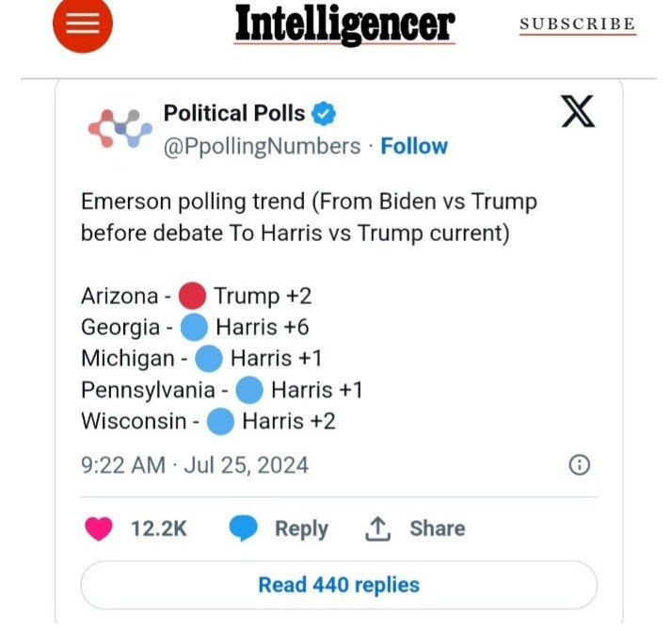Click the Political Polls account name
672x631 pixels.
coord(234,113)
